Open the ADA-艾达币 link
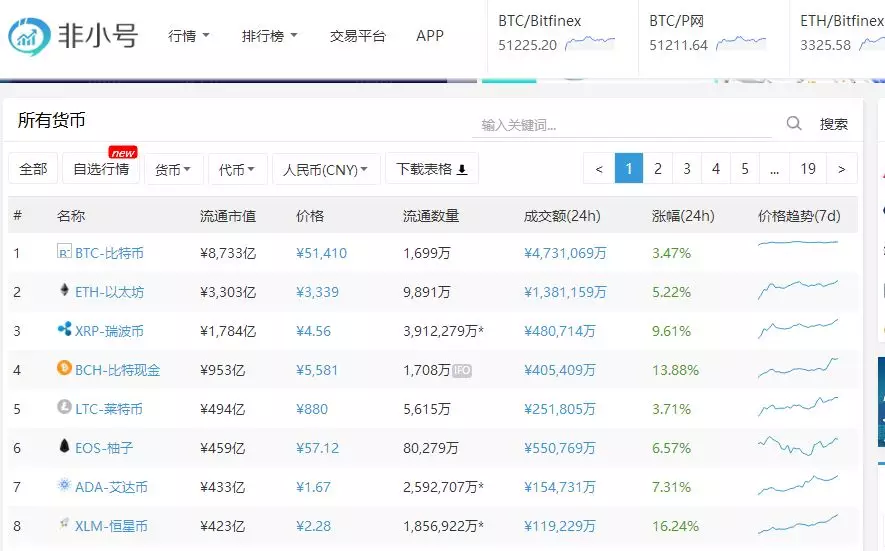Screen dimensions: 885x551 tap(111, 487)
